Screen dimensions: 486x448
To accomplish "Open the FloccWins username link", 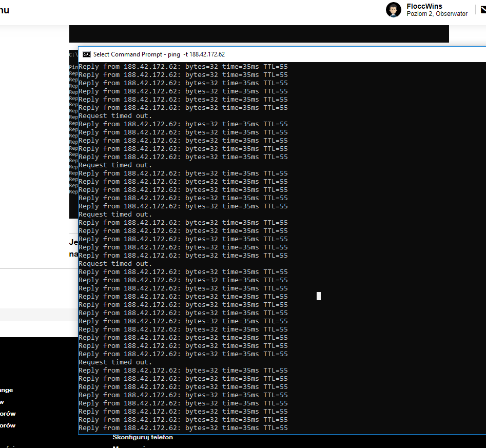I will pyautogui.click(x=424, y=6).
